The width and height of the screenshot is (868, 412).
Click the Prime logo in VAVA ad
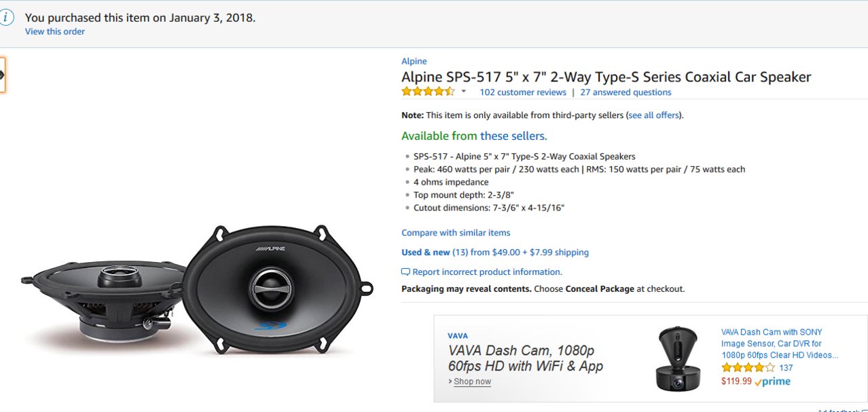(772, 381)
